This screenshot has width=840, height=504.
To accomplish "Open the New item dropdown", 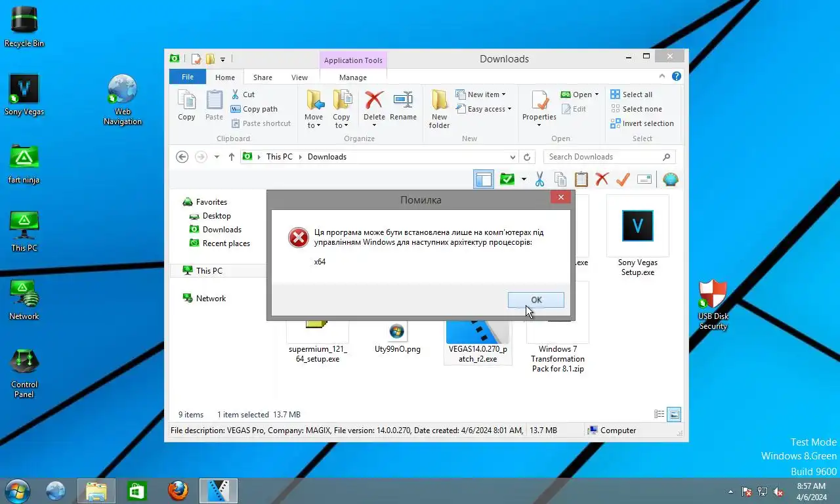I will [481, 94].
